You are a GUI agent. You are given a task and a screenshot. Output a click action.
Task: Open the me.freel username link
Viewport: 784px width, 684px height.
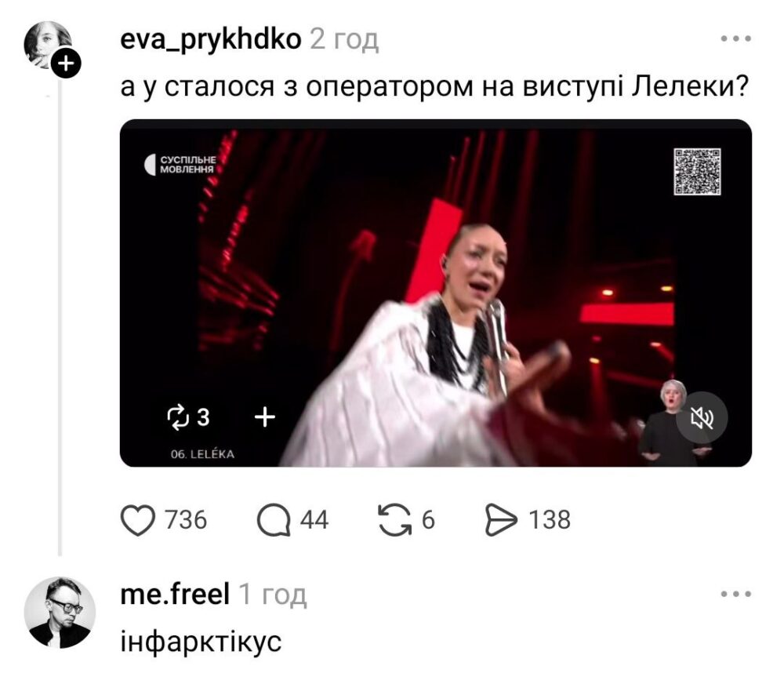tap(175, 594)
